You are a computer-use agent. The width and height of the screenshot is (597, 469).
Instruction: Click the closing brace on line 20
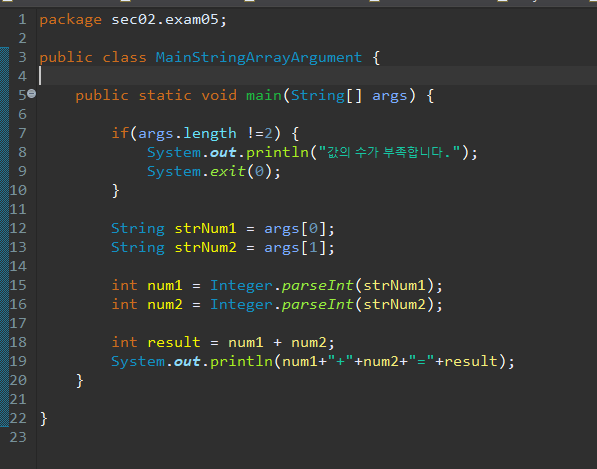(x=80, y=381)
